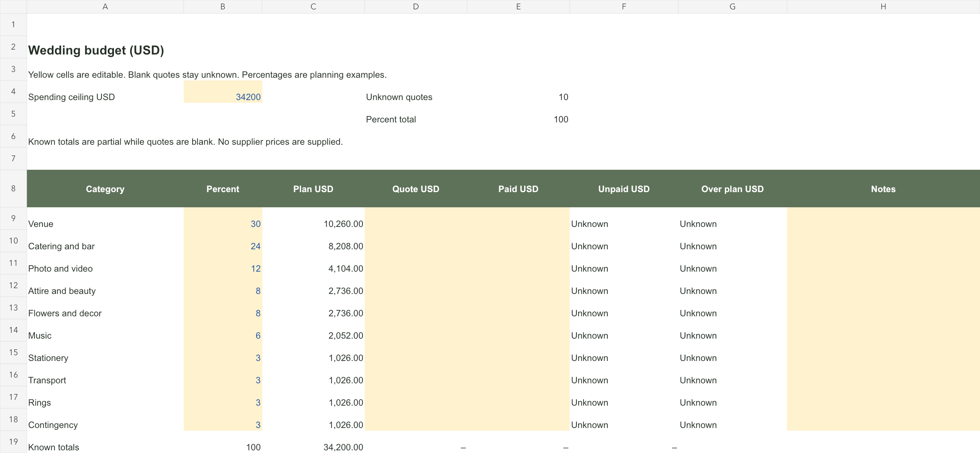The width and height of the screenshot is (980, 453).
Task: Click the Unknown quotes label
Action: click(399, 97)
